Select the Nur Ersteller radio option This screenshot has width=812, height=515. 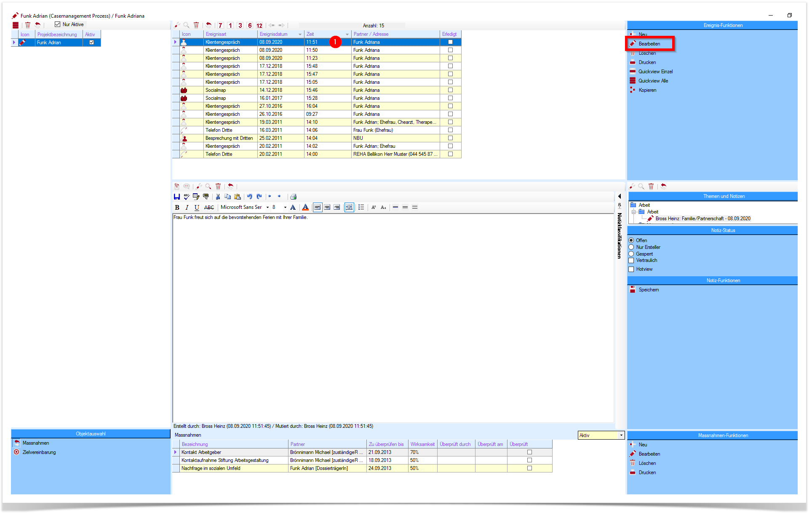click(x=631, y=247)
